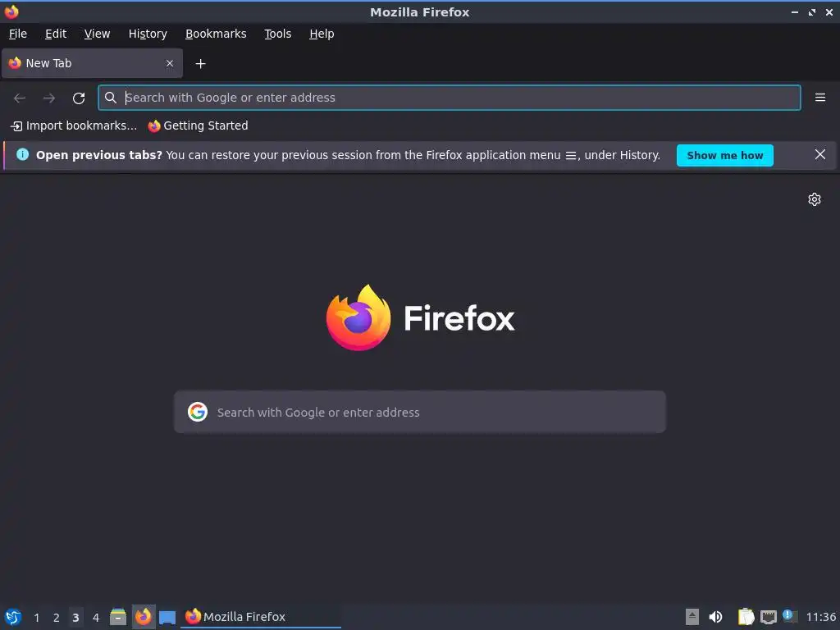The image size is (840, 630).
Task: Close the New Tab tab
Action: pos(170,63)
